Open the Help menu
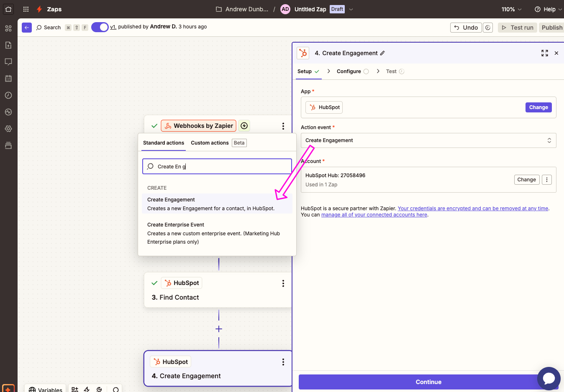This screenshot has height=392, width=564. tap(548, 9)
